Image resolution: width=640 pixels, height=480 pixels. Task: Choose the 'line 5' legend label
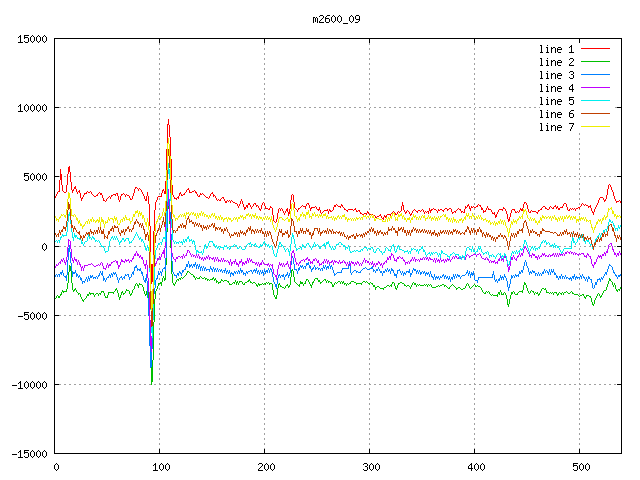pos(556,101)
